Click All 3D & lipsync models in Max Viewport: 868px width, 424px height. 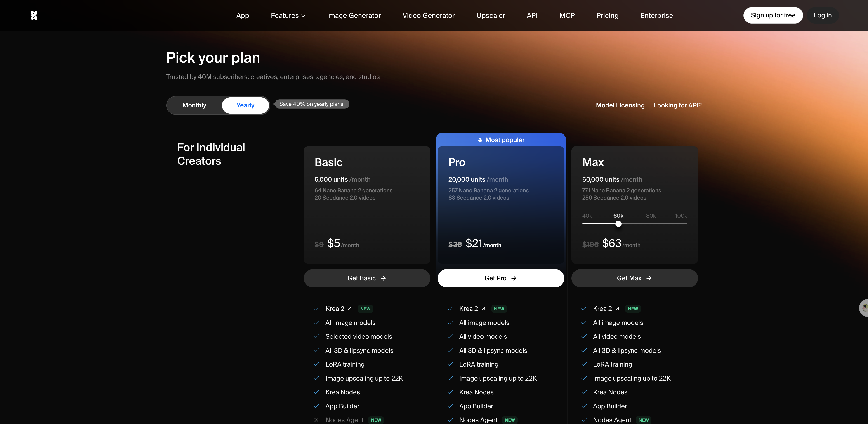tap(627, 350)
